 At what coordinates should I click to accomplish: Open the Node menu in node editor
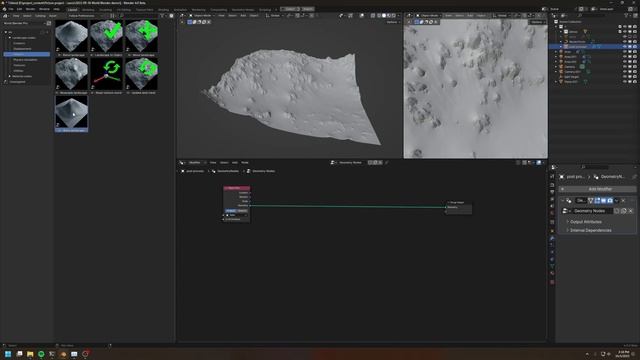(244, 162)
